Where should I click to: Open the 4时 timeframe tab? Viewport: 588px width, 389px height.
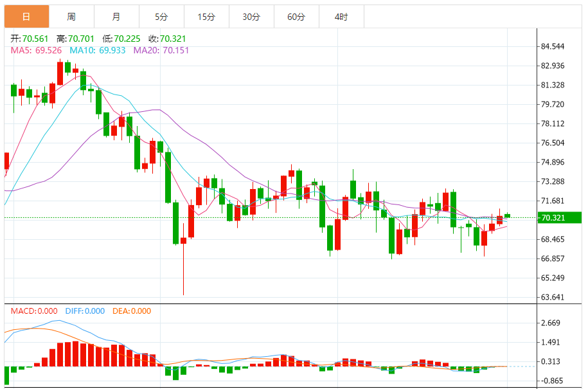tap(341, 17)
